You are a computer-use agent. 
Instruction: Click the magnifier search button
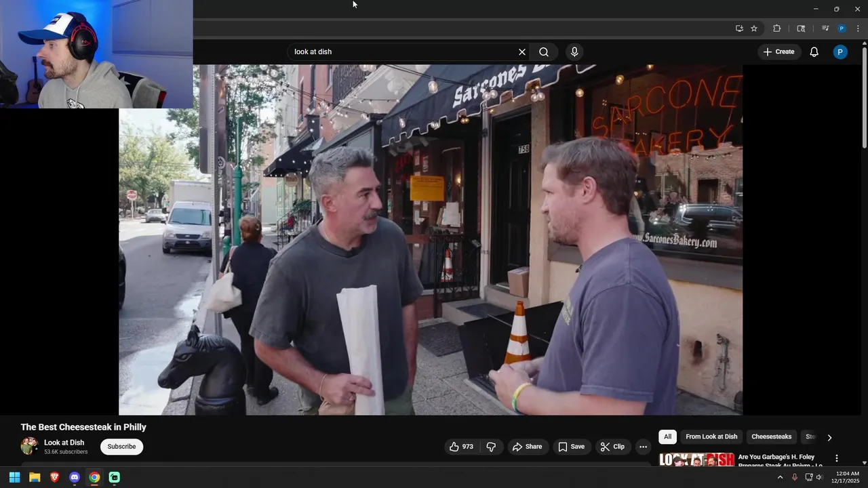click(544, 52)
